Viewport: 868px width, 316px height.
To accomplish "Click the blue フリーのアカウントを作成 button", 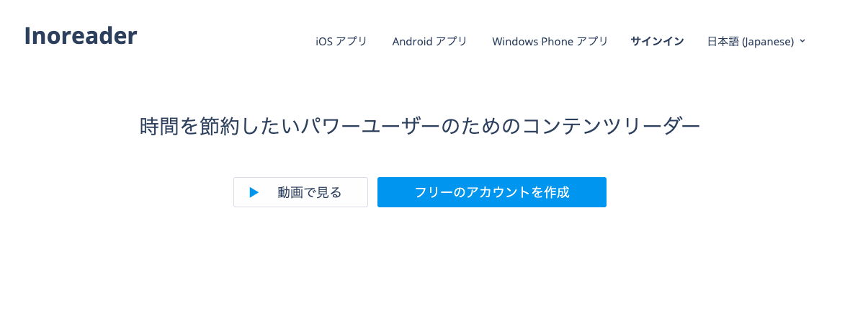I will pyautogui.click(x=492, y=192).
